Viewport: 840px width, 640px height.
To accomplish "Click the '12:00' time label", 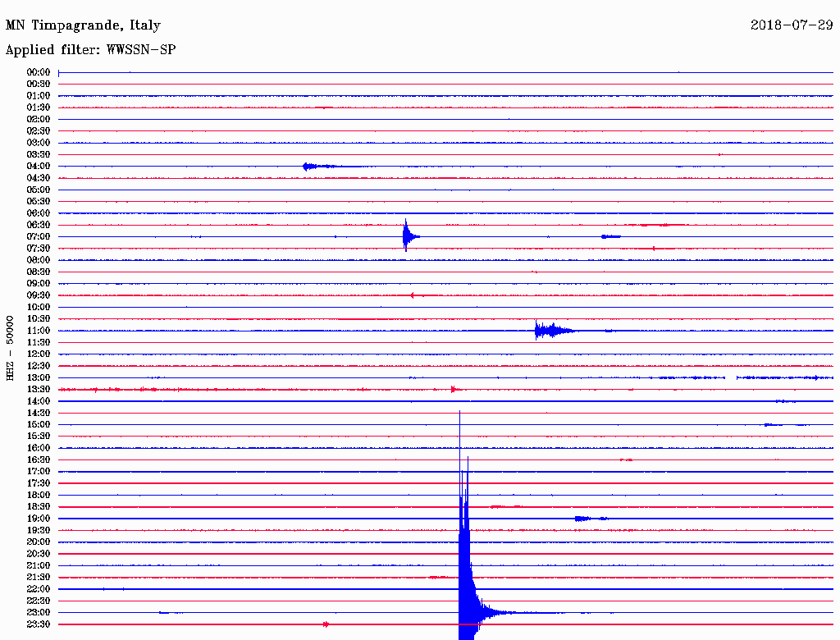I will (39, 354).
